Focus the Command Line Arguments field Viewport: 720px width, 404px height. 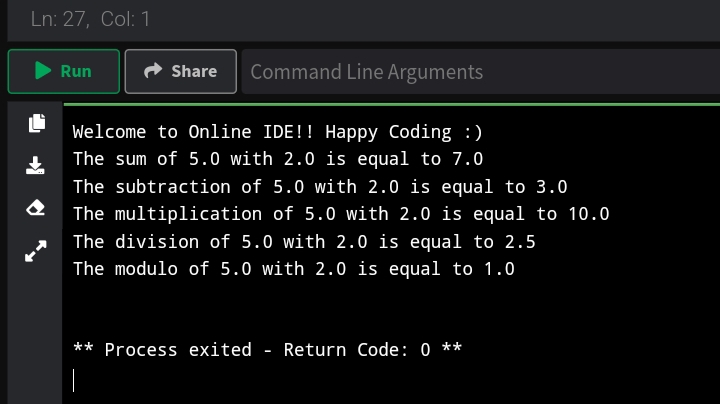[x=481, y=72]
